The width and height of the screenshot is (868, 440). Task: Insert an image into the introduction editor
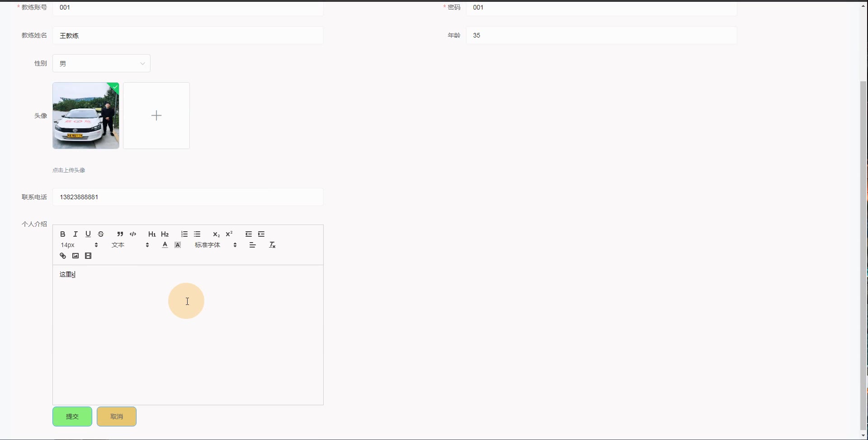point(75,256)
